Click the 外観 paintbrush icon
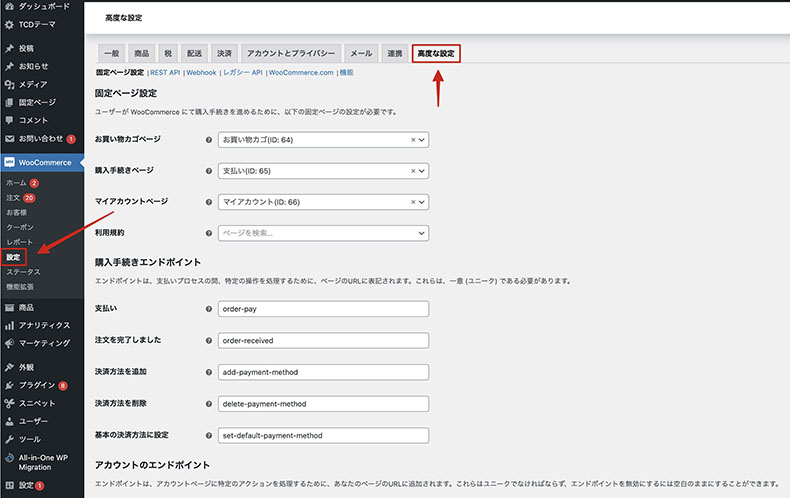Image resolution: width=790 pixels, height=498 pixels. point(9,367)
